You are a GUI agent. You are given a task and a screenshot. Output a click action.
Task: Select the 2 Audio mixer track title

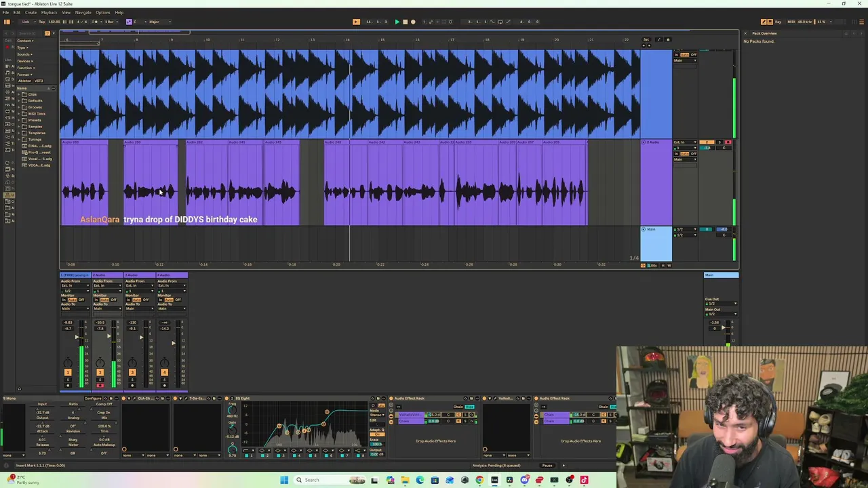click(107, 275)
